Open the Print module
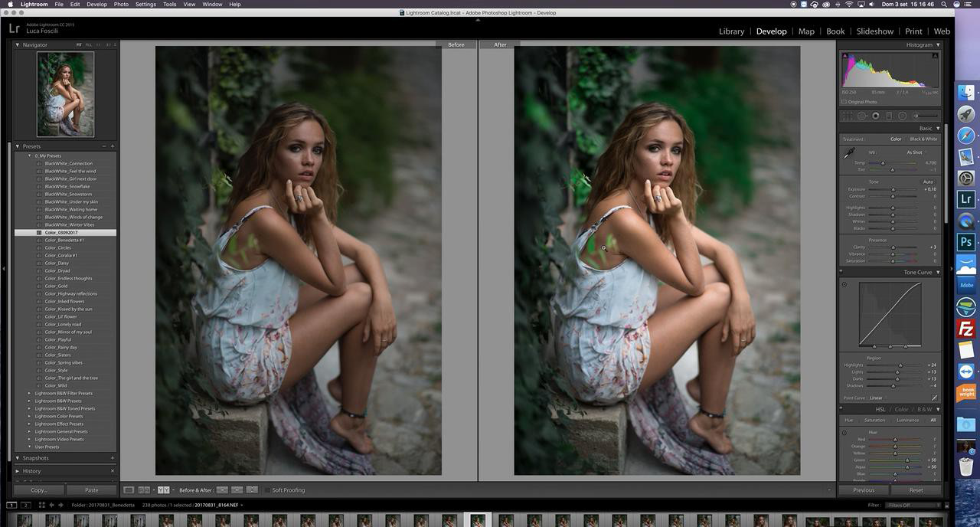980x527 pixels. (913, 31)
